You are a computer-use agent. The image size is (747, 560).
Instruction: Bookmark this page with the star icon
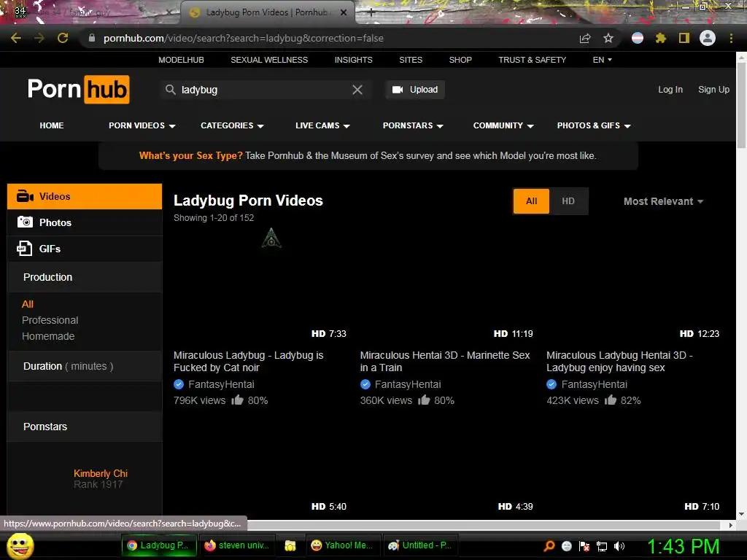[x=608, y=38]
